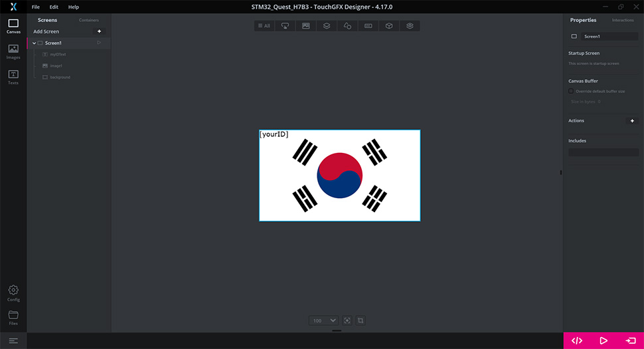Click the right panel collapse handle
This screenshot has height=349, width=644.
560,172
